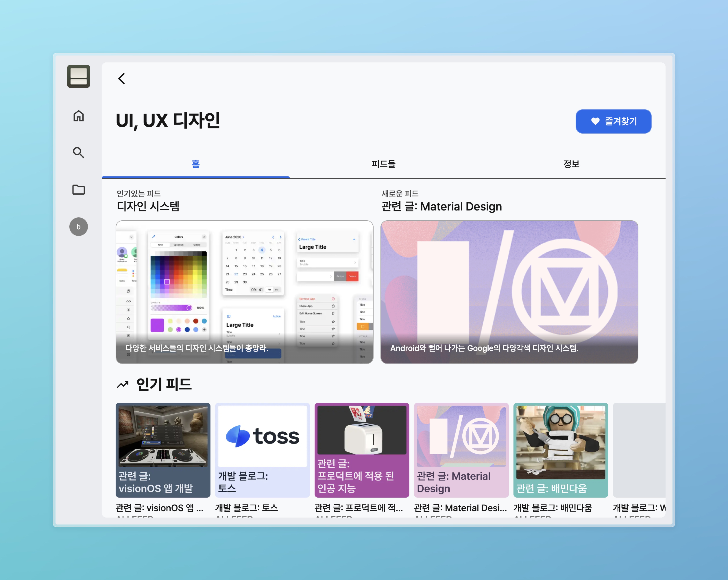Open search from the sidebar magnifier icon
The image size is (728, 580).
pyautogui.click(x=78, y=153)
